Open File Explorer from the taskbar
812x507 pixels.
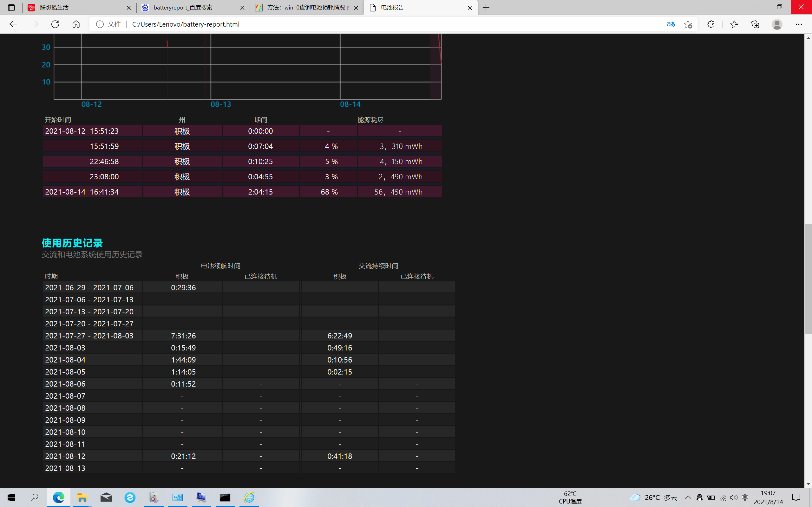(x=82, y=497)
